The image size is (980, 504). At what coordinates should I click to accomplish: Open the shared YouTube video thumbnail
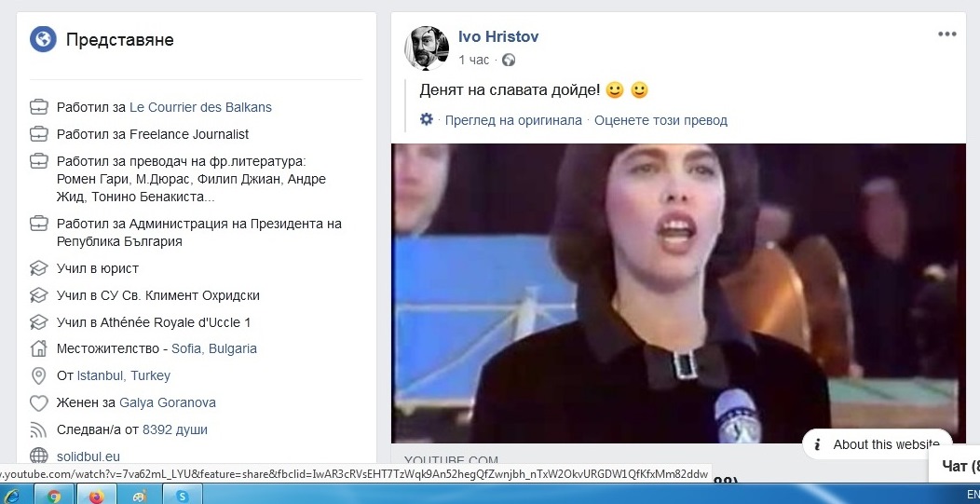click(678, 293)
